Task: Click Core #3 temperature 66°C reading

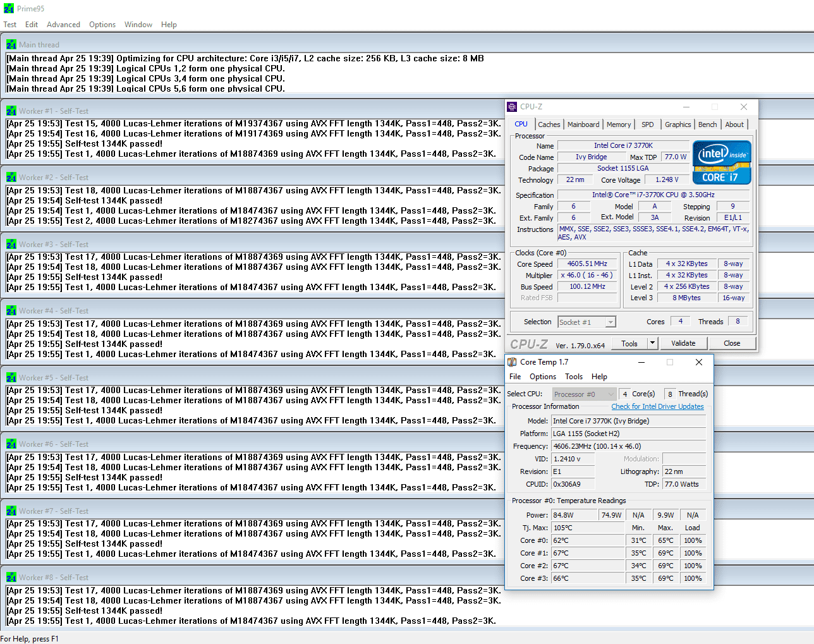Action: (588, 579)
